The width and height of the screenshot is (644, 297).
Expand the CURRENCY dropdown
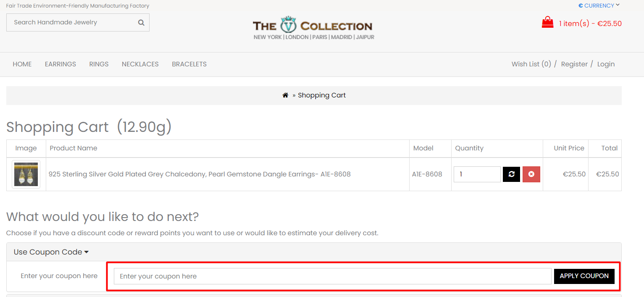tap(599, 5)
